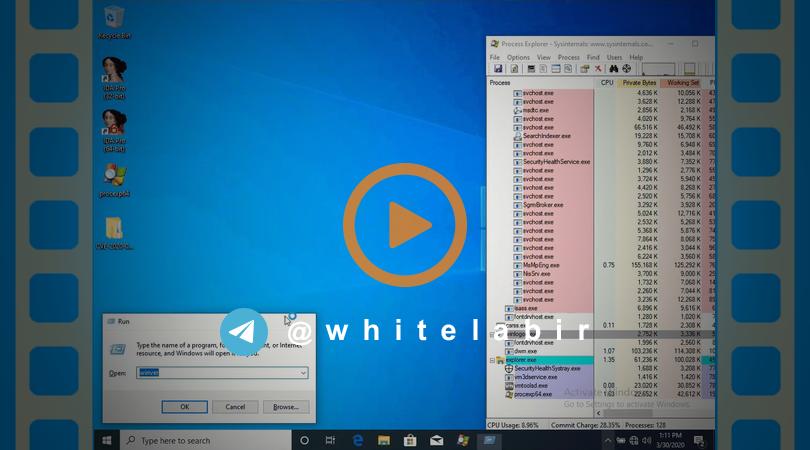The width and height of the screenshot is (810, 450).
Task: Click the network icon in system tray
Action: [634, 440]
